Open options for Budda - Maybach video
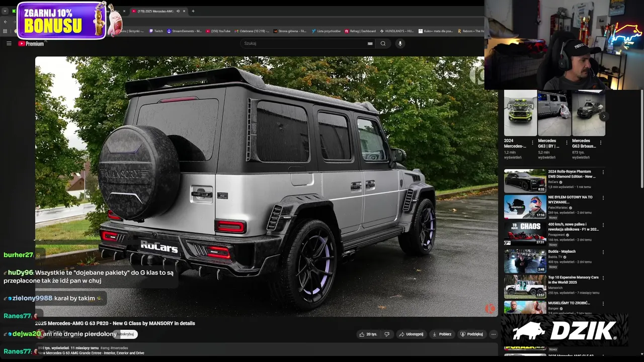The image size is (644, 362). point(603,252)
